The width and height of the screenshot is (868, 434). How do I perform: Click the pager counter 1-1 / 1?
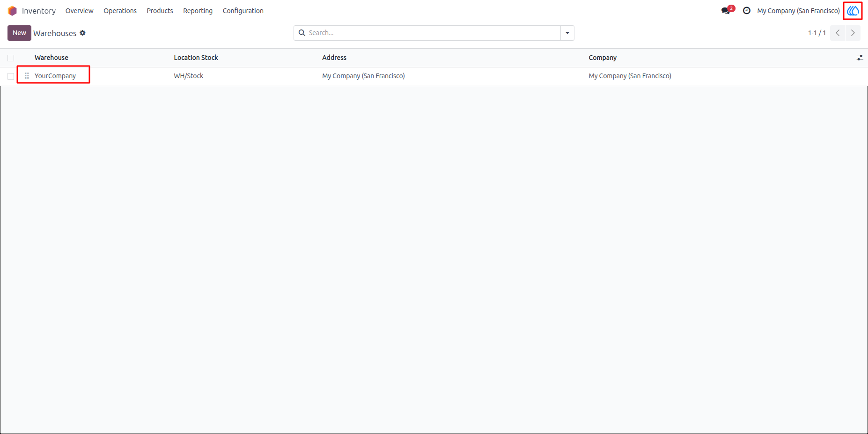point(817,33)
